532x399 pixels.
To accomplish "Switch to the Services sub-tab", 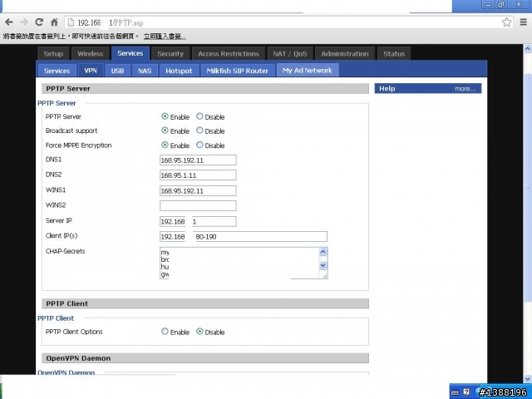I will (57, 71).
